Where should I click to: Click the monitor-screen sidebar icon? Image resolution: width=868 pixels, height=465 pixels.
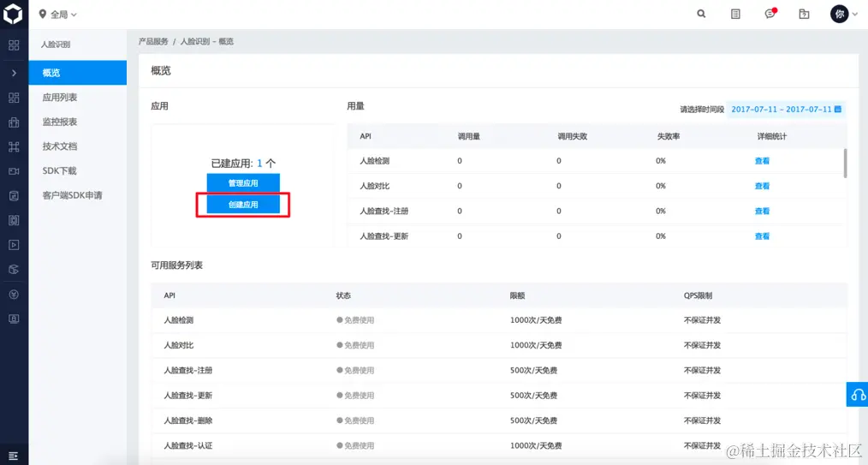[x=14, y=319]
